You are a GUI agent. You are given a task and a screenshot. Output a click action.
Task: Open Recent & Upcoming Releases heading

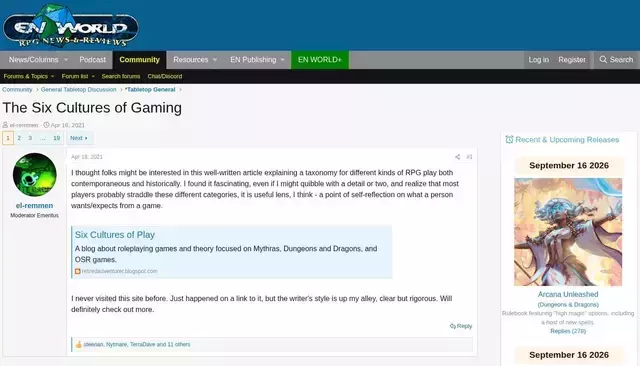click(x=567, y=140)
